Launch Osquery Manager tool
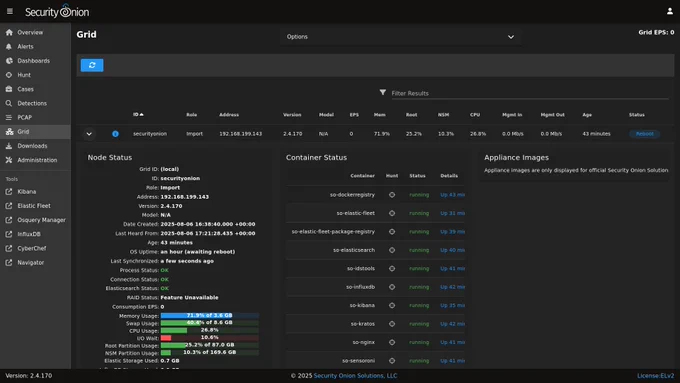This screenshot has height=383, width=680. click(x=35, y=220)
